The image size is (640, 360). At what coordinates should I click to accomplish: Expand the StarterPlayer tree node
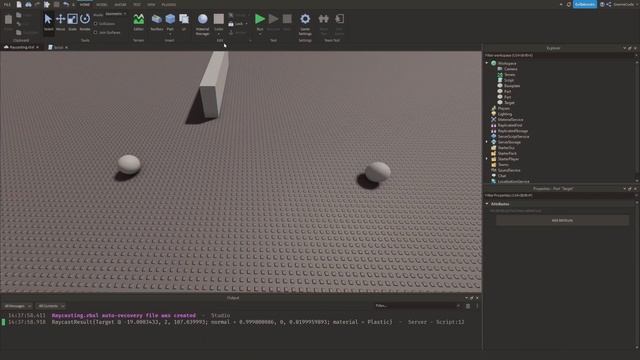[487, 159]
